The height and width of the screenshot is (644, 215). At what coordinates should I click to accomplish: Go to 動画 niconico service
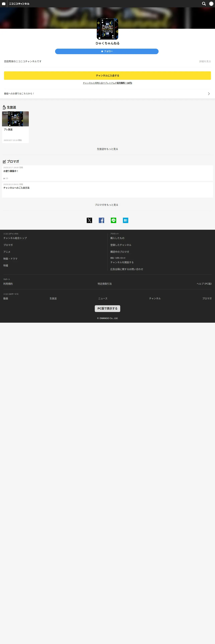pyautogui.click(x=6, y=298)
